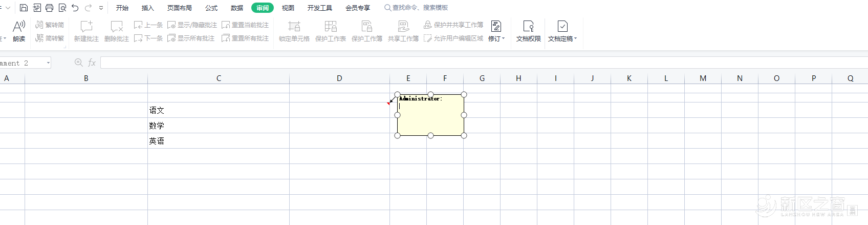This screenshot has height=225, width=868.
Task: Convert simplified to traditional with 简转繁
Action: [x=50, y=38]
